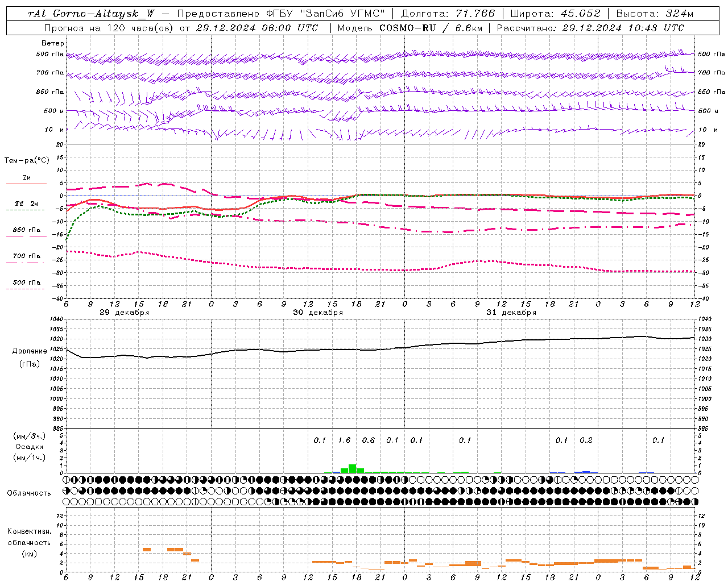Click the date label 31 декабря
The image size is (728, 582).
click(x=511, y=313)
